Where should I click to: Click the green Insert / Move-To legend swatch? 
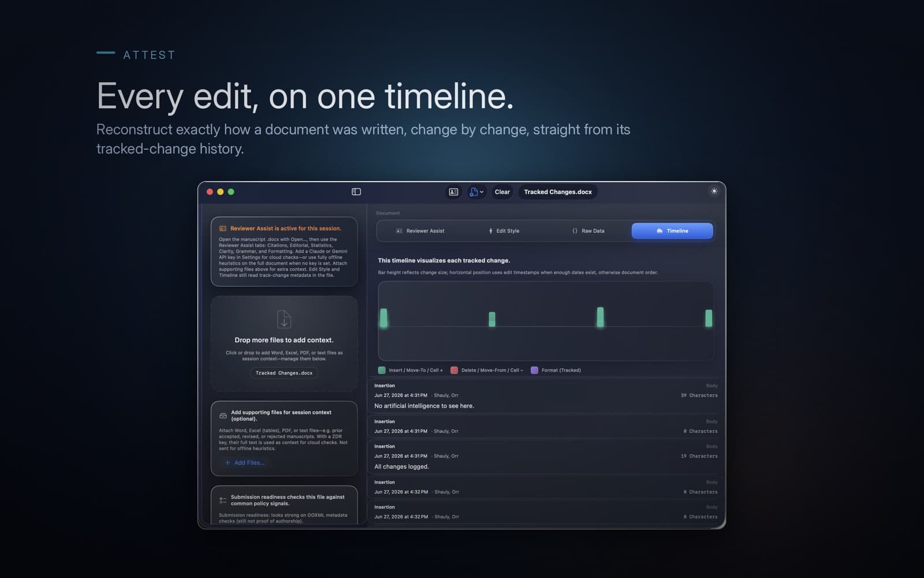[382, 370]
